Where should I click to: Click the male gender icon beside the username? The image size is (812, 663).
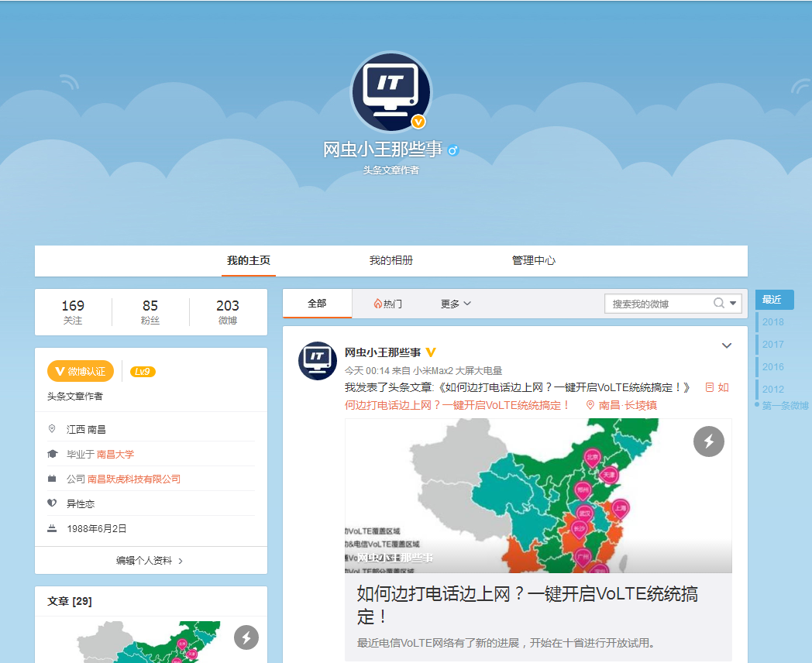pos(452,151)
